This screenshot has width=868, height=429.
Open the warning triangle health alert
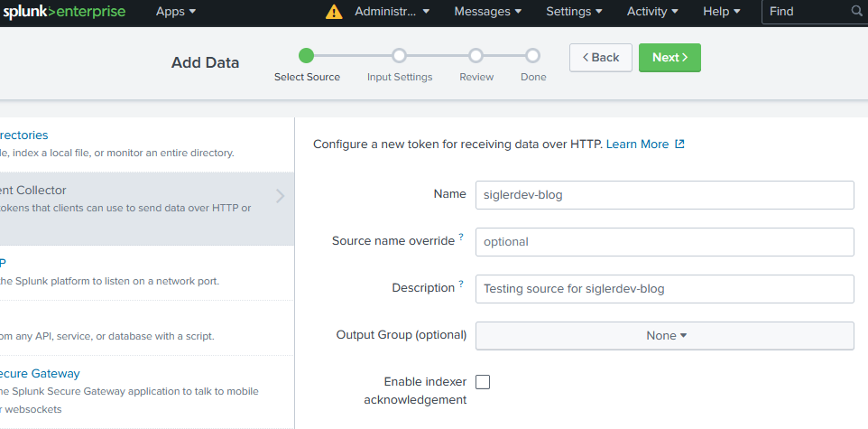[x=334, y=12]
